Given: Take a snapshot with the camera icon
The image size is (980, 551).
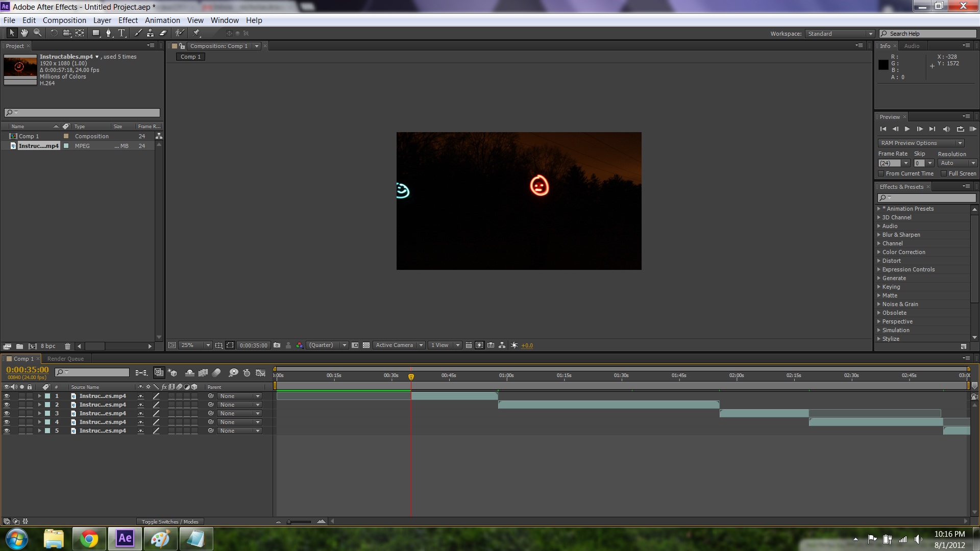Looking at the screenshot, I should tap(277, 345).
